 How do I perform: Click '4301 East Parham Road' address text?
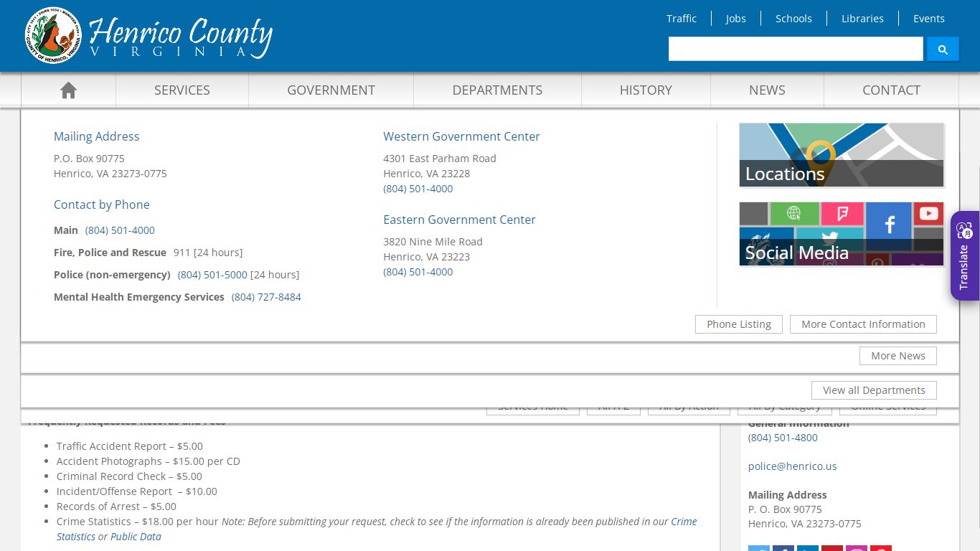[440, 159]
